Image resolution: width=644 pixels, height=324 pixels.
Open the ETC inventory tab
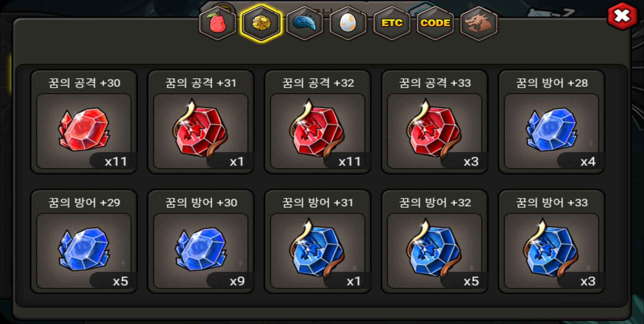point(392,23)
